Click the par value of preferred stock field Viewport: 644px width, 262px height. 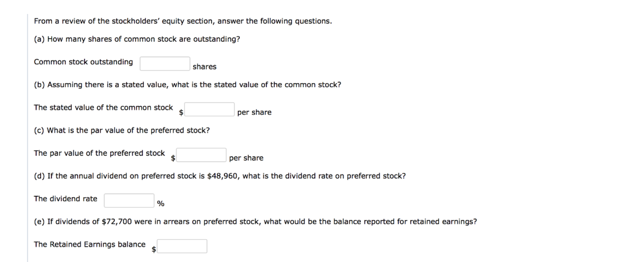[201, 154]
